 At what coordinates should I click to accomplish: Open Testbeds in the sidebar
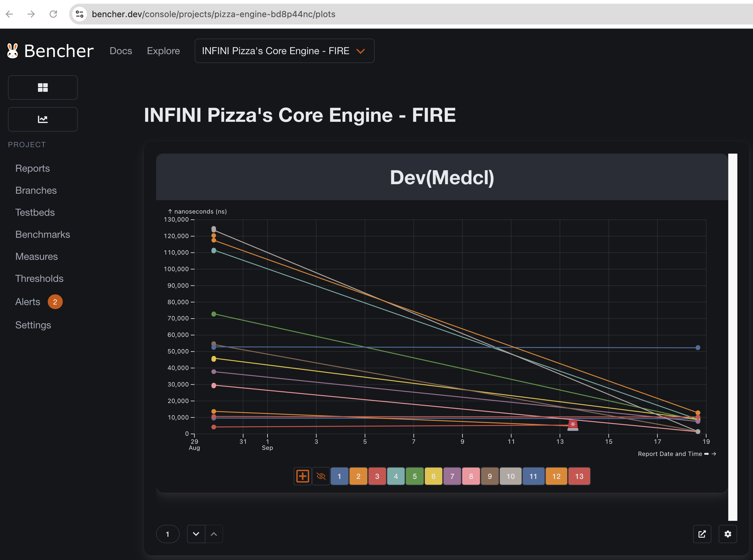pos(35,212)
